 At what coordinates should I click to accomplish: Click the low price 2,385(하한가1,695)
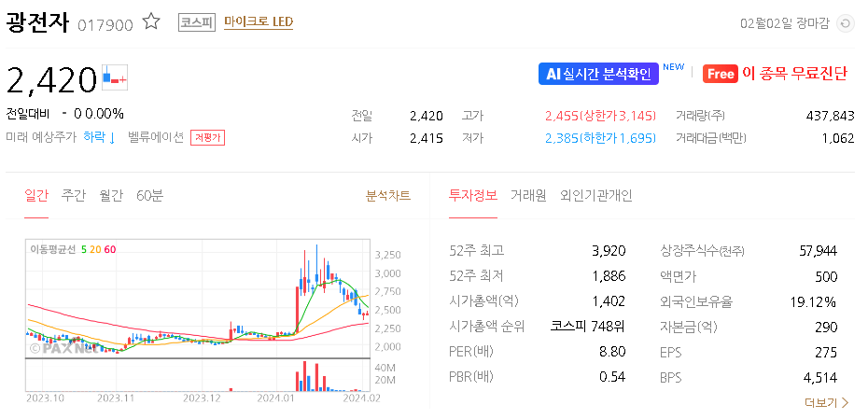(x=601, y=138)
